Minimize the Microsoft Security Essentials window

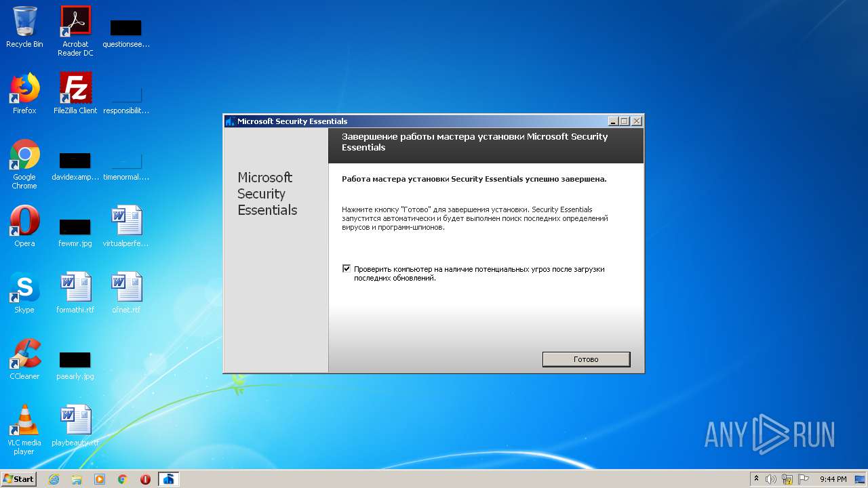point(613,121)
